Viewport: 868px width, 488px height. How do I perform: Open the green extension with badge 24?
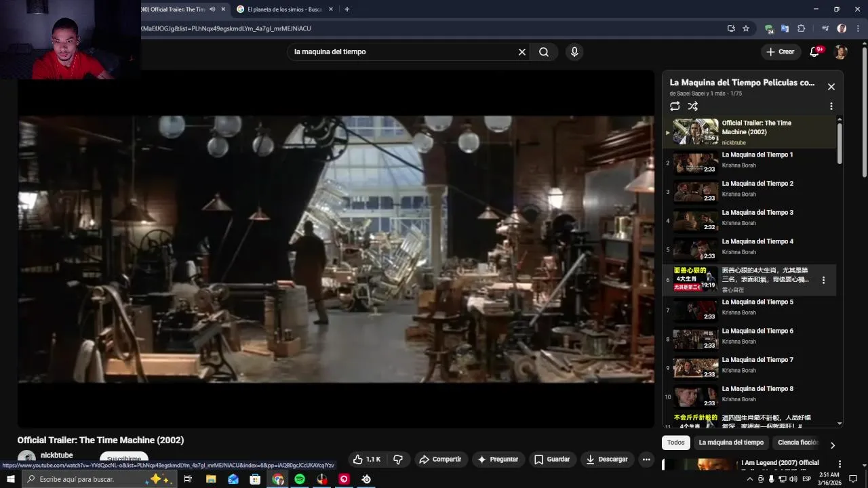(769, 28)
